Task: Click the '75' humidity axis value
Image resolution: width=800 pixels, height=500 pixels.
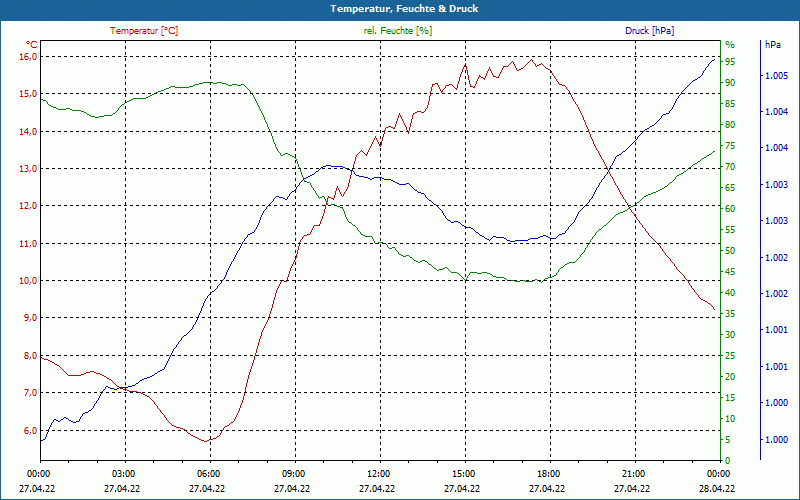Action: [x=730, y=146]
